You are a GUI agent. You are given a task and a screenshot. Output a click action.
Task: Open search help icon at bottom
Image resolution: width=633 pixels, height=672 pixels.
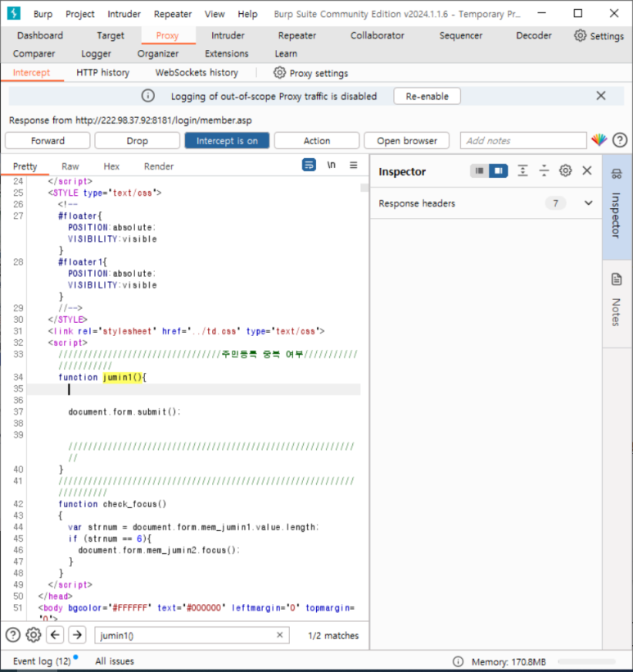pos(13,635)
